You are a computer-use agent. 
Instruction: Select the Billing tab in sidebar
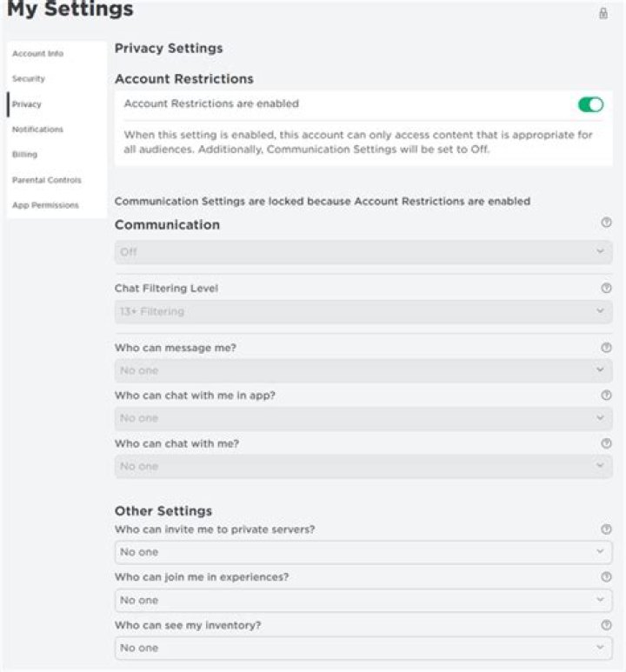[x=24, y=155]
